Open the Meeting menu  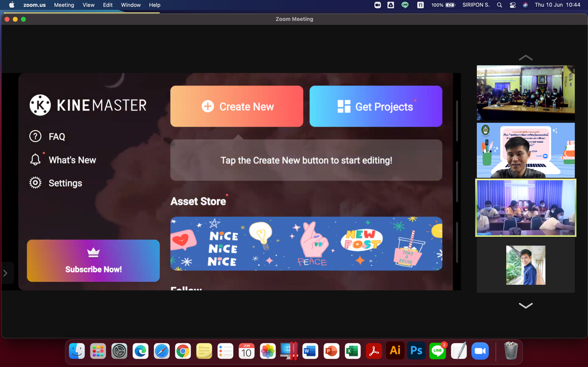pyautogui.click(x=64, y=5)
